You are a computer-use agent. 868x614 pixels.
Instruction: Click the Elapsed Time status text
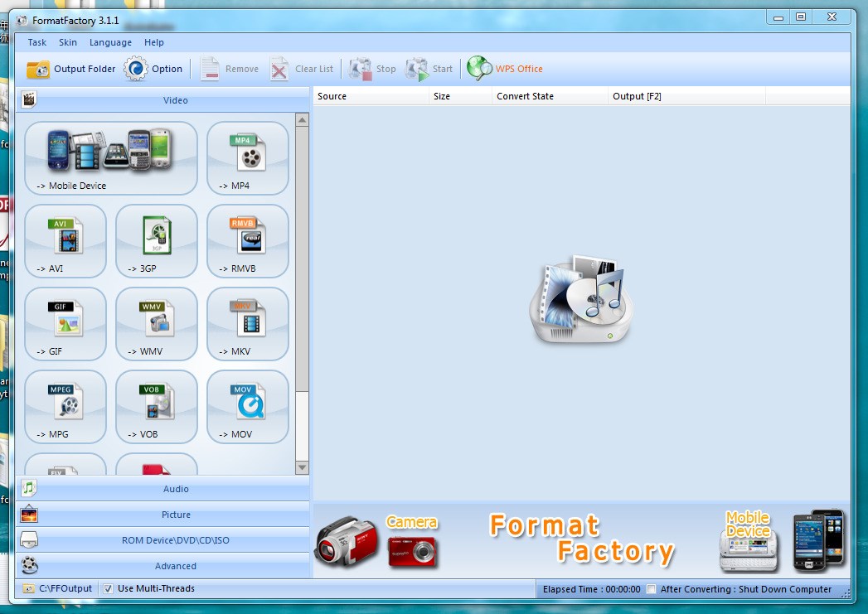click(591, 589)
